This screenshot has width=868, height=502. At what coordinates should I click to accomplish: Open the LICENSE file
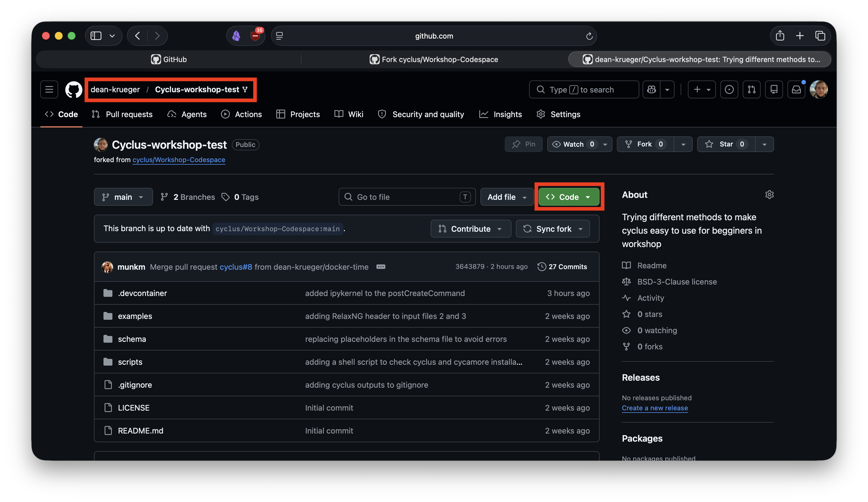point(134,408)
